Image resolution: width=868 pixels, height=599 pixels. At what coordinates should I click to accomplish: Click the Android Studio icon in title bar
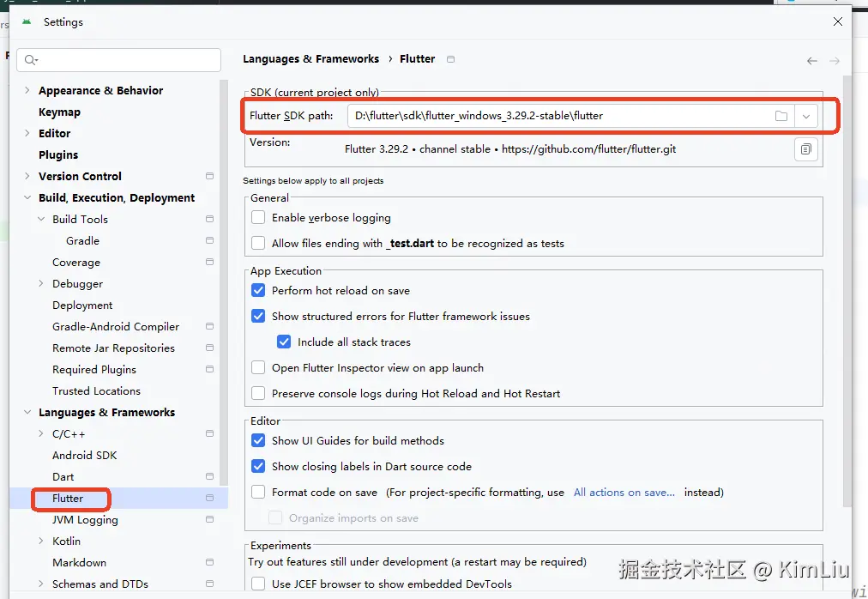coord(27,22)
